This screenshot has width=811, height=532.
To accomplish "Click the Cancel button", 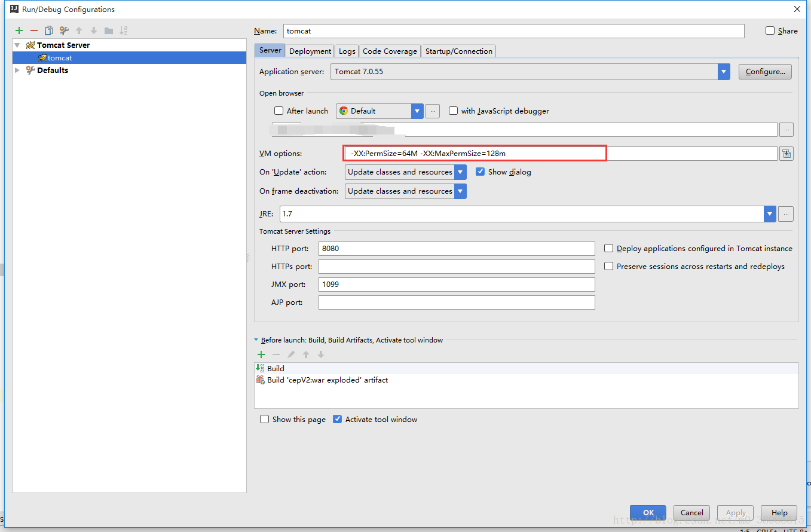I will [692, 513].
